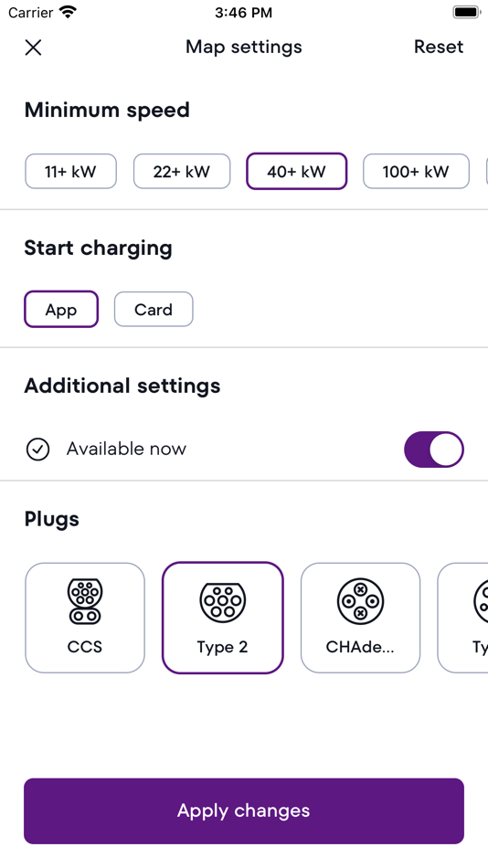
Task: Set minimum speed to 22+ kW
Action: 182,172
